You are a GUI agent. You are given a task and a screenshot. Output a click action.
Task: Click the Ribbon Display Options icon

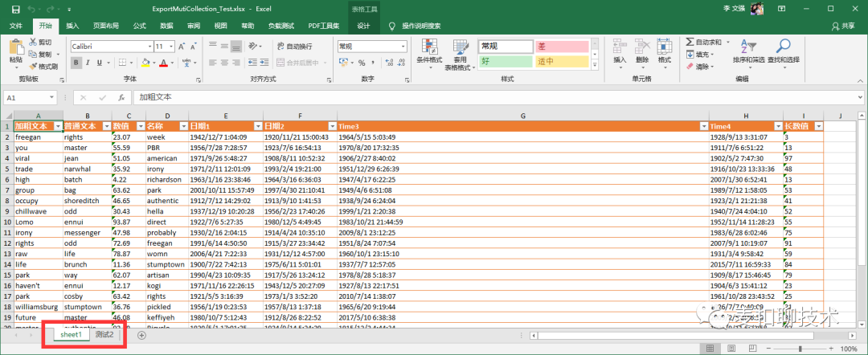[x=781, y=9]
